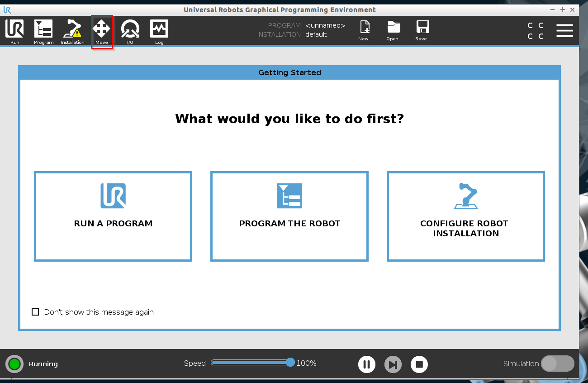The image size is (588, 383).
Task: Click the Running status text
Action: point(43,364)
